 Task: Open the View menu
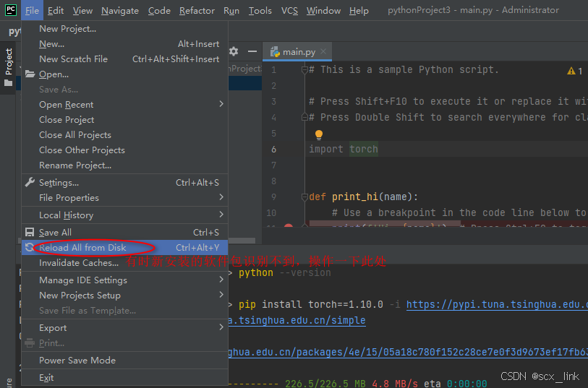tap(82, 11)
